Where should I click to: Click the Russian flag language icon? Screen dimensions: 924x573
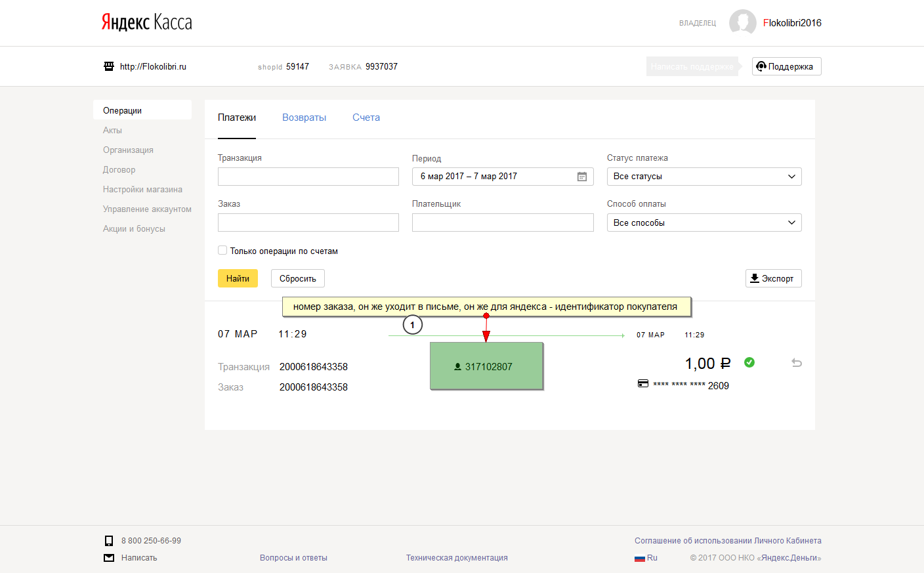(640, 558)
